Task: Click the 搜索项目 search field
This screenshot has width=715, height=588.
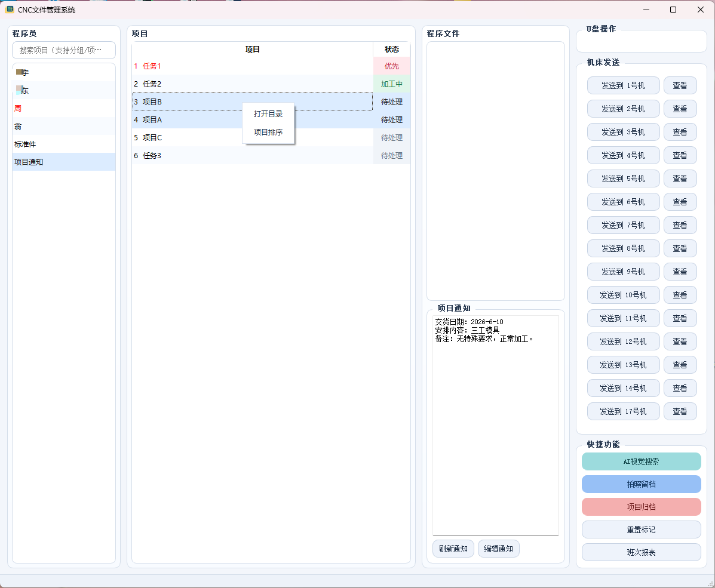Action: click(x=64, y=50)
